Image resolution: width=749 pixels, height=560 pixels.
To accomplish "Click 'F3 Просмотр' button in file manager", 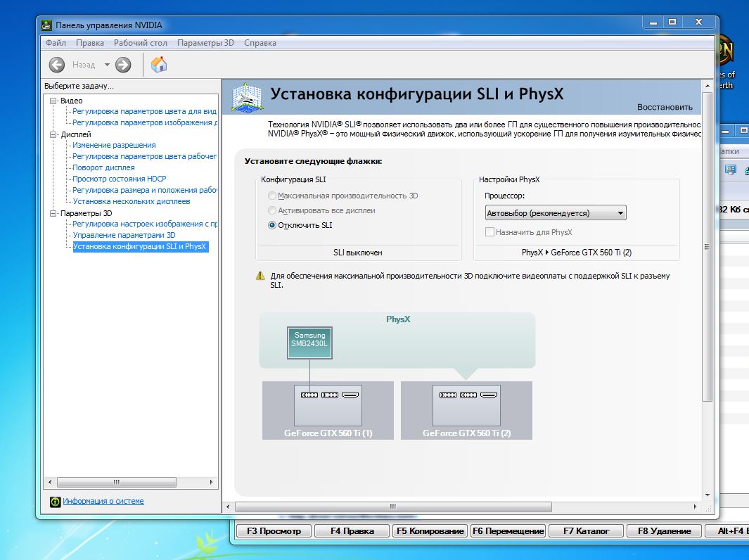I will coord(274,531).
